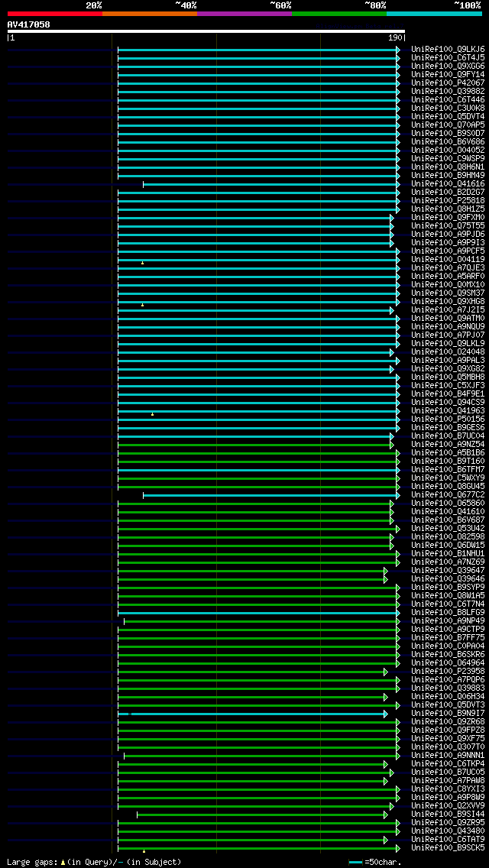This screenshot has height=868, width=489.
Task: Select the UniRef100_B9SCK5 label
Action: click(448, 848)
